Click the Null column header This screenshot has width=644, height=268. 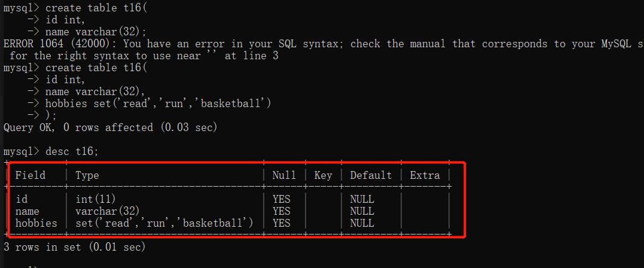(284, 175)
